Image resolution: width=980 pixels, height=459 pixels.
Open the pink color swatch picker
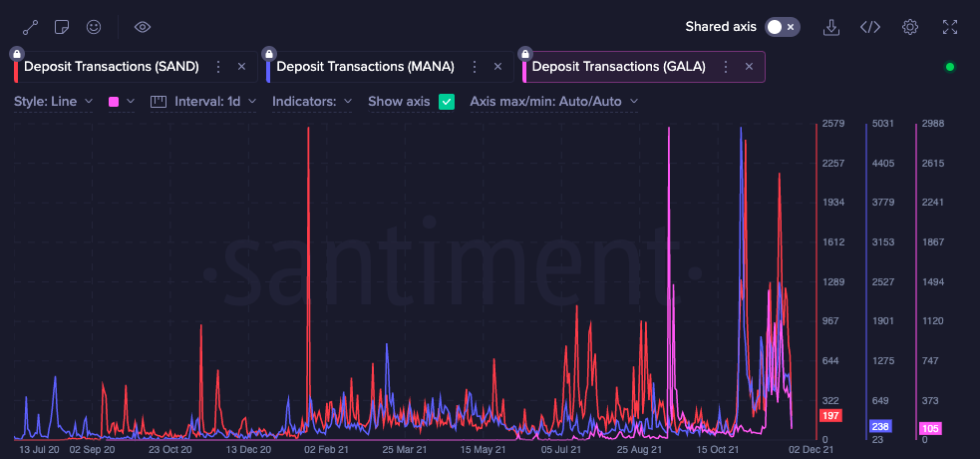[122, 102]
